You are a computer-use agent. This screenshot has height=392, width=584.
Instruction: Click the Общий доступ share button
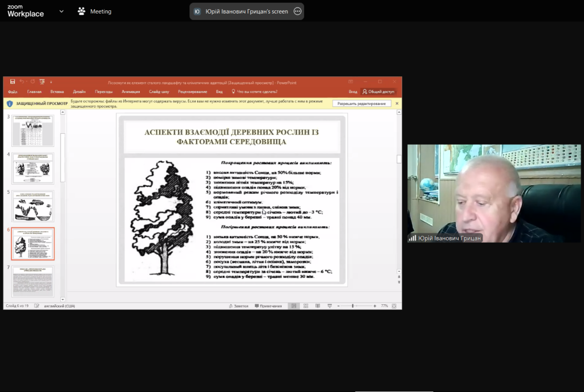click(x=379, y=92)
